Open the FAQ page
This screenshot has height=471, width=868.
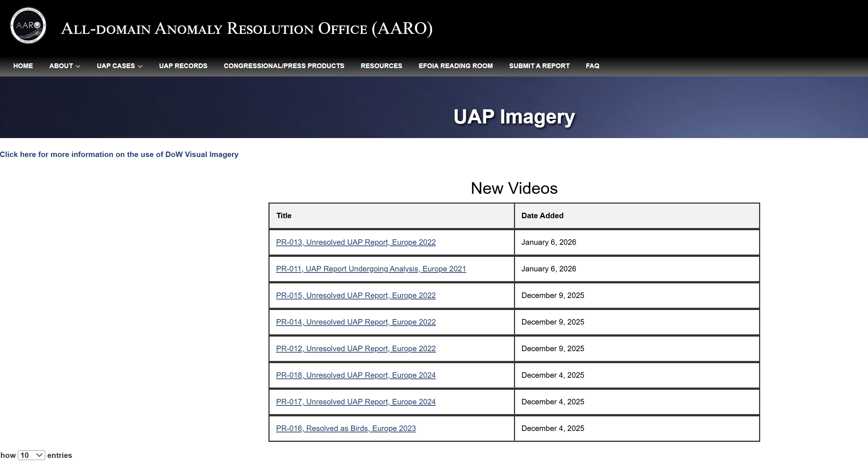(593, 66)
